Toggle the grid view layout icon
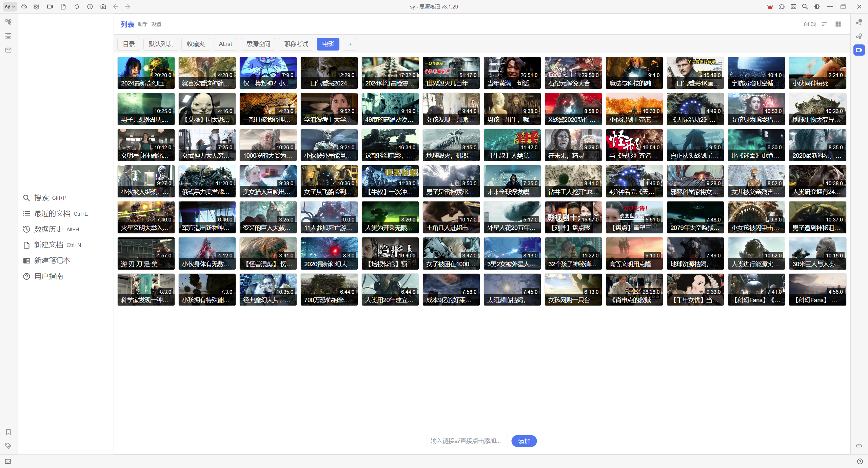Screen dimensions: 868x468 click(838, 24)
